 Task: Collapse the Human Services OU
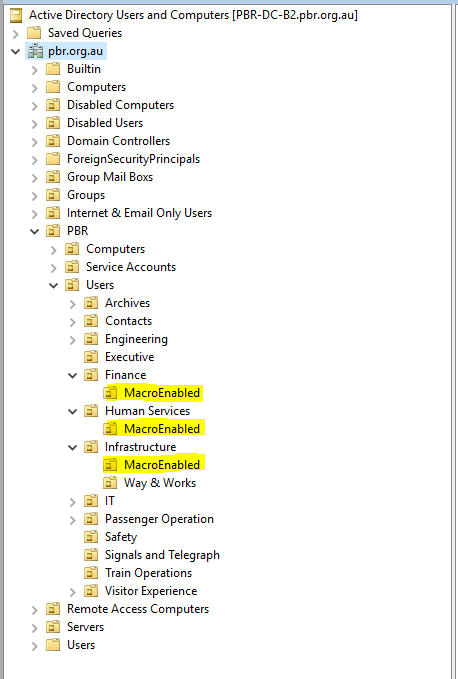pyautogui.click(x=73, y=411)
